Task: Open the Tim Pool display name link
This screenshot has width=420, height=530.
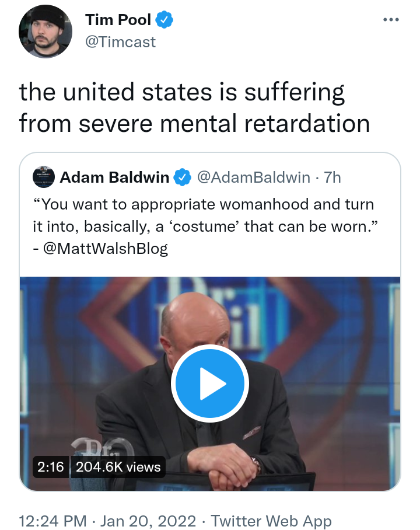Action: tap(118, 20)
